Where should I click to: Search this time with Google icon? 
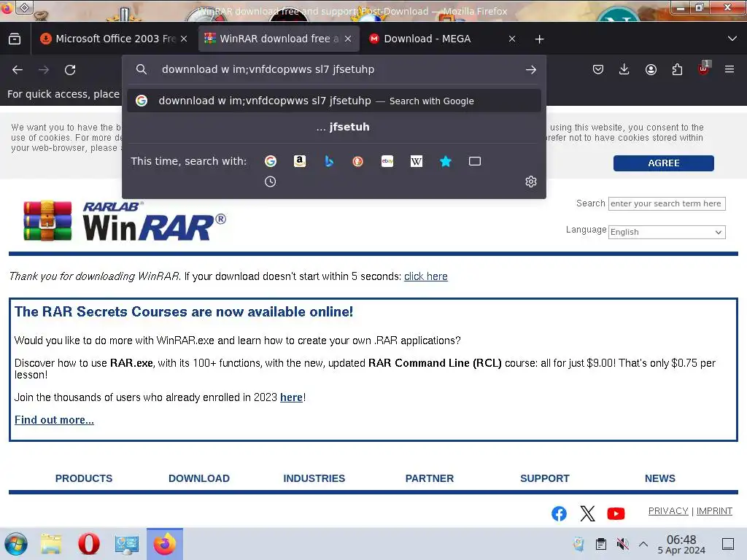click(x=271, y=161)
